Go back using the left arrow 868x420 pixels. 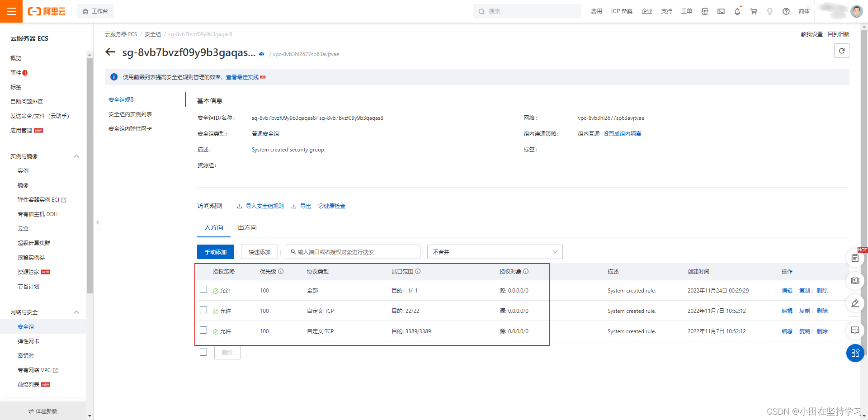110,52
